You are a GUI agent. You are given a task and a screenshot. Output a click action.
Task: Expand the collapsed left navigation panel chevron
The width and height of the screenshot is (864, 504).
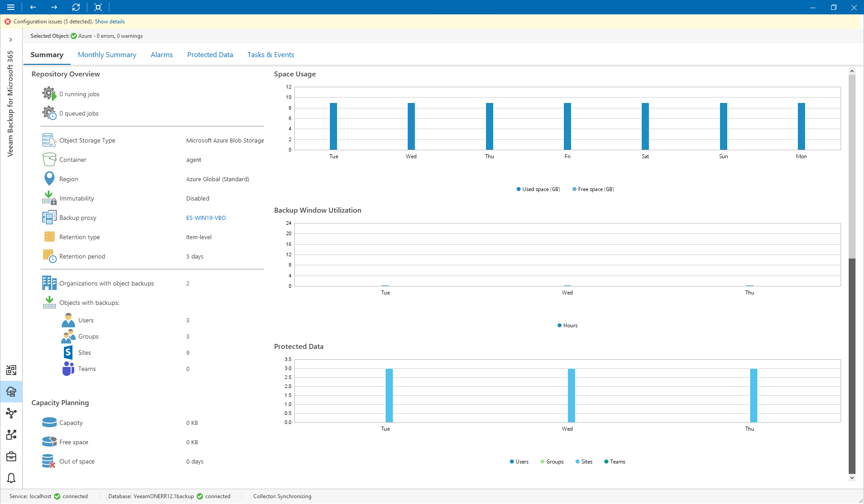click(11, 40)
